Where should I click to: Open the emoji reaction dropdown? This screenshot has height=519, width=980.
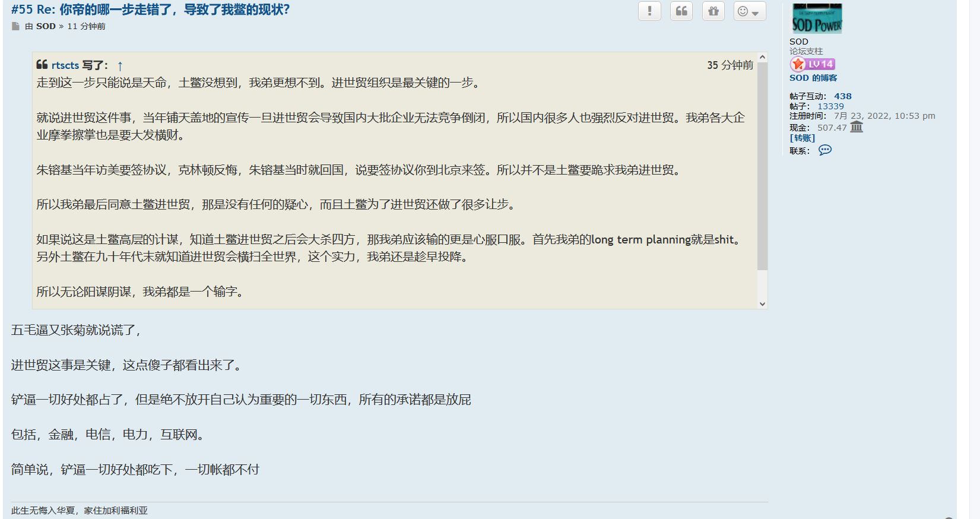(x=750, y=11)
